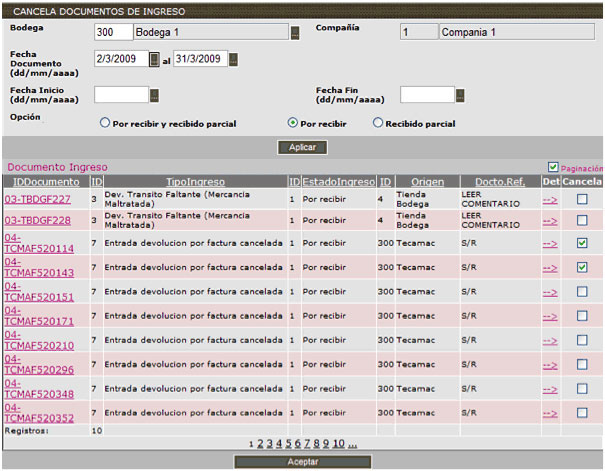Open detail arrow for 04-TCMAF520352
This screenshot has height=471, width=605.
[550, 414]
